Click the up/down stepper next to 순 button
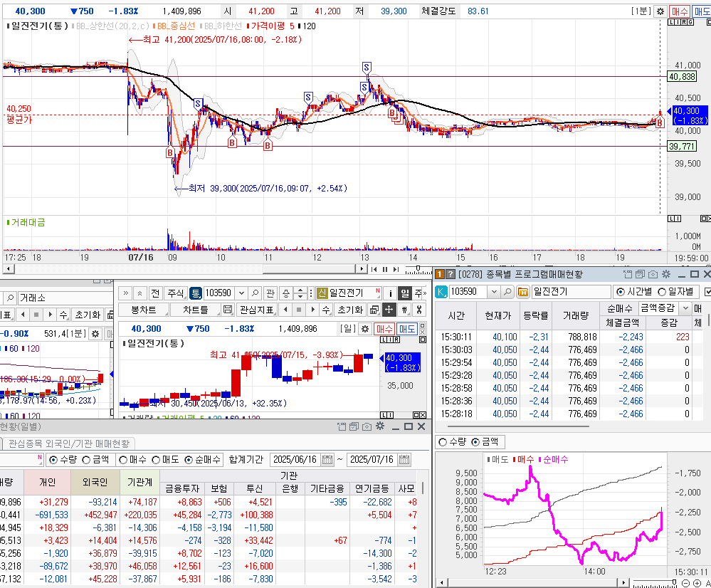Image resolution: width=711 pixels, height=588 pixels. 300,293
